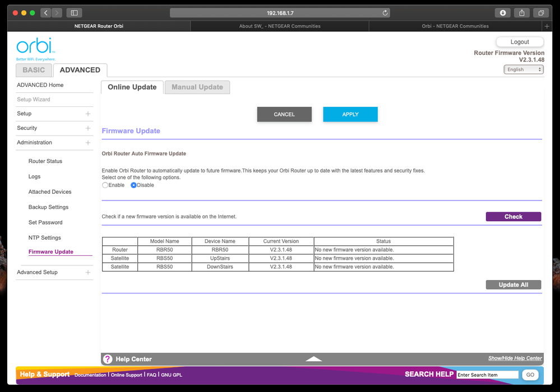Switch to the BASIC tab
Screen dimensions: 560x392
click(x=34, y=70)
